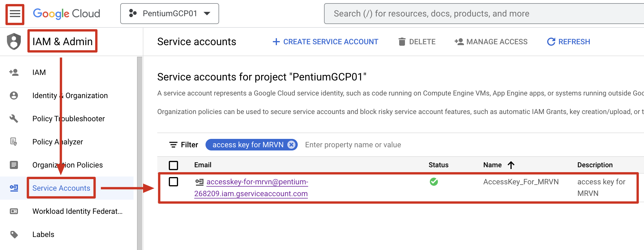The height and width of the screenshot is (250, 644).
Task: Click the 'Service accounts for project' heading
Action: [x=262, y=77]
